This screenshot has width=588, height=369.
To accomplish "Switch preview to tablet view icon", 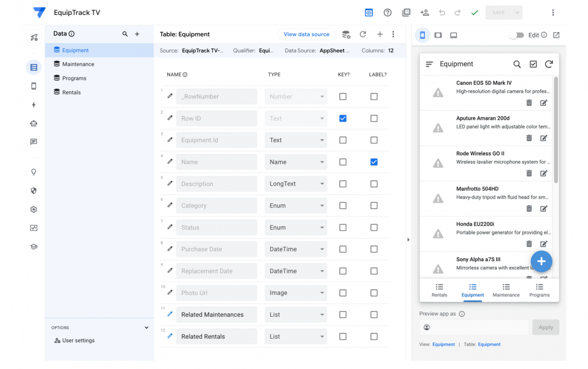I will [x=438, y=35].
